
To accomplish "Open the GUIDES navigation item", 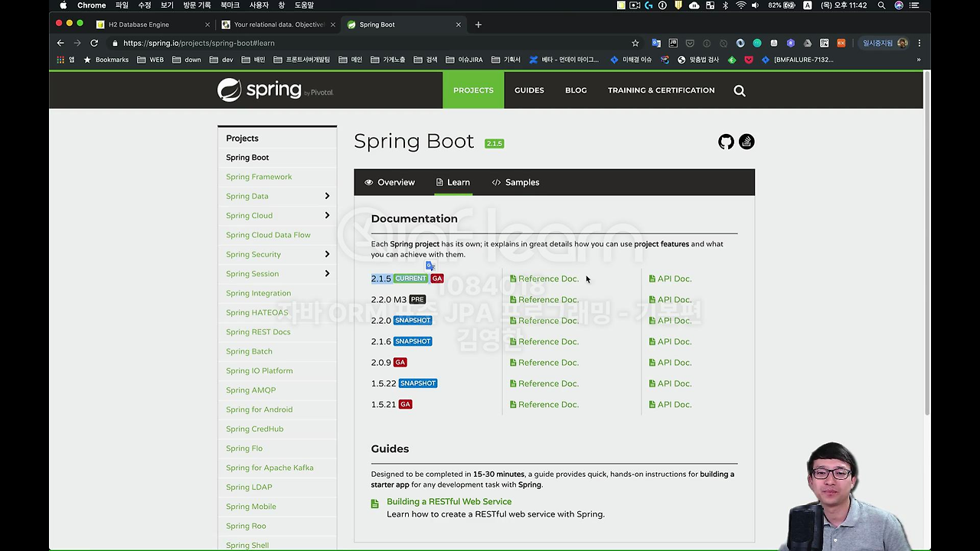I will [x=529, y=90].
